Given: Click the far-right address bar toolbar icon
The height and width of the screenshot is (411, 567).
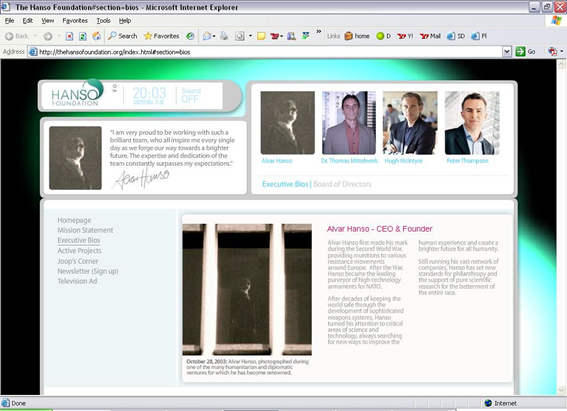Looking at the screenshot, I should [x=553, y=52].
